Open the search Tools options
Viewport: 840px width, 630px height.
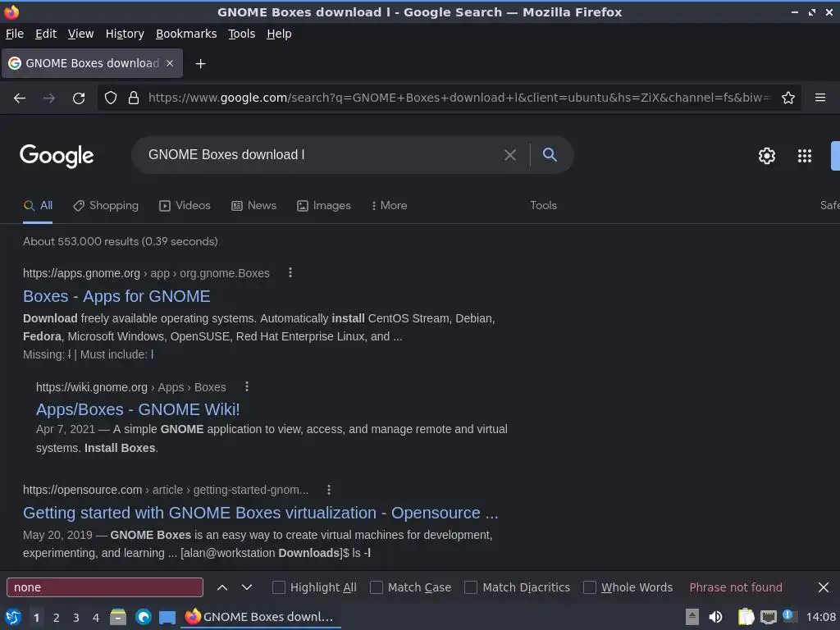point(543,206)
